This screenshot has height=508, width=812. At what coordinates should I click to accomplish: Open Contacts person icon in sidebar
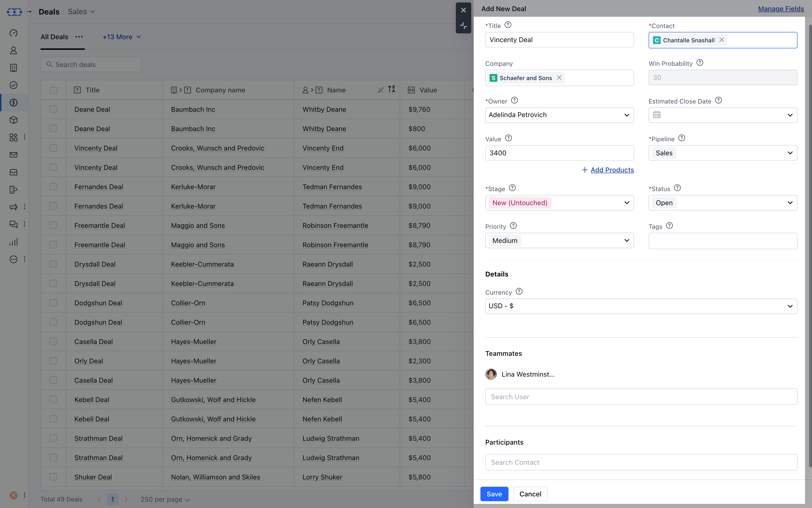(x=14, y=50)
